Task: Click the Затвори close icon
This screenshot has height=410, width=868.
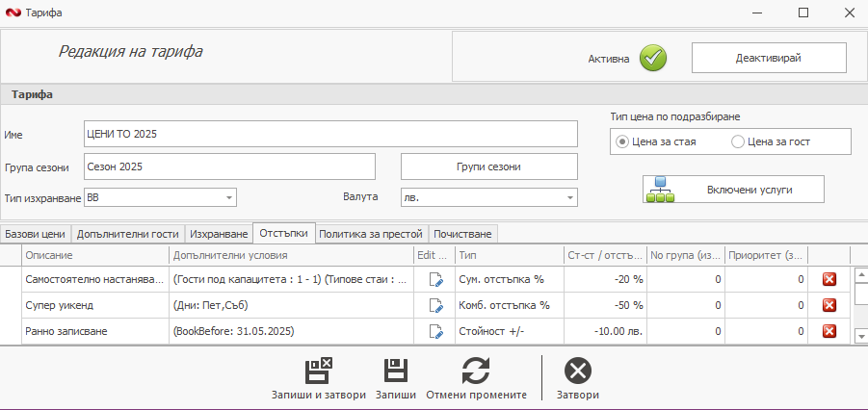Action: click(577, 372)
